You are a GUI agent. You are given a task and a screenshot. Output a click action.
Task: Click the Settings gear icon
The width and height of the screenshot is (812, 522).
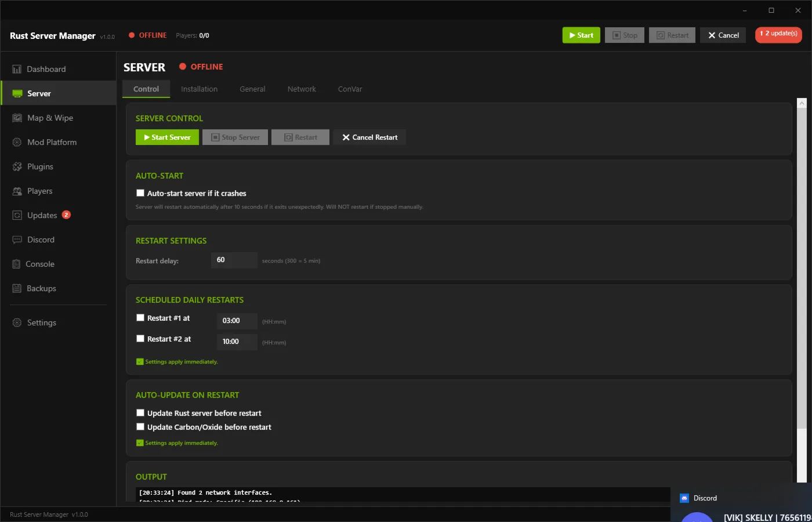(x=17, y=322)
